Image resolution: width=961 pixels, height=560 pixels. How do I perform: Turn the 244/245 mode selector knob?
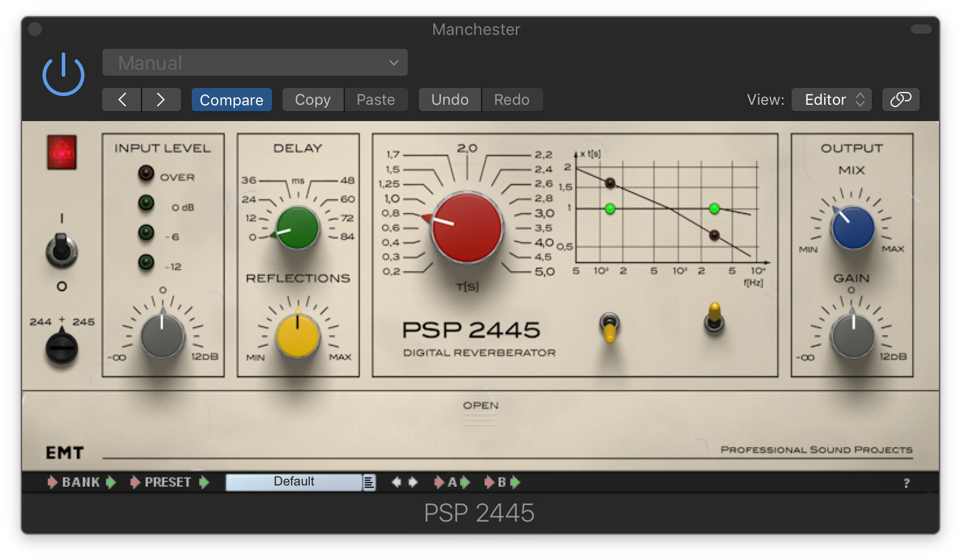tap(62, 348)
